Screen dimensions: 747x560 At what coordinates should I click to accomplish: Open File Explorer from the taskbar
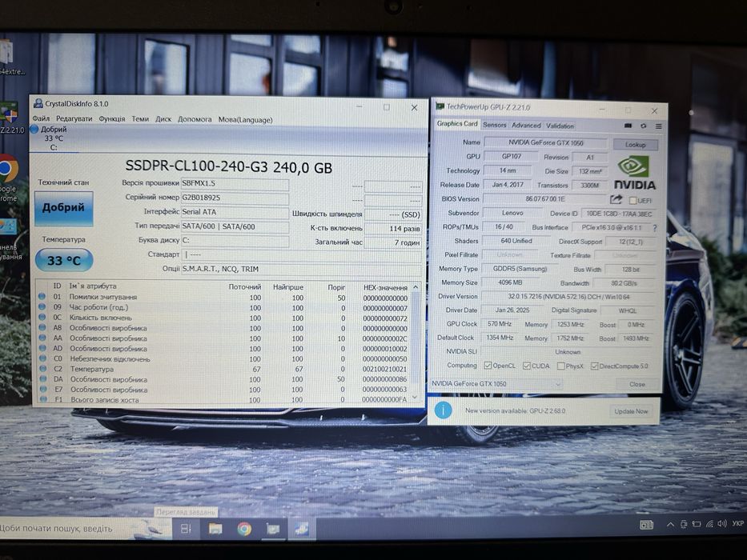pyautogui.click(x=215, y=529)
